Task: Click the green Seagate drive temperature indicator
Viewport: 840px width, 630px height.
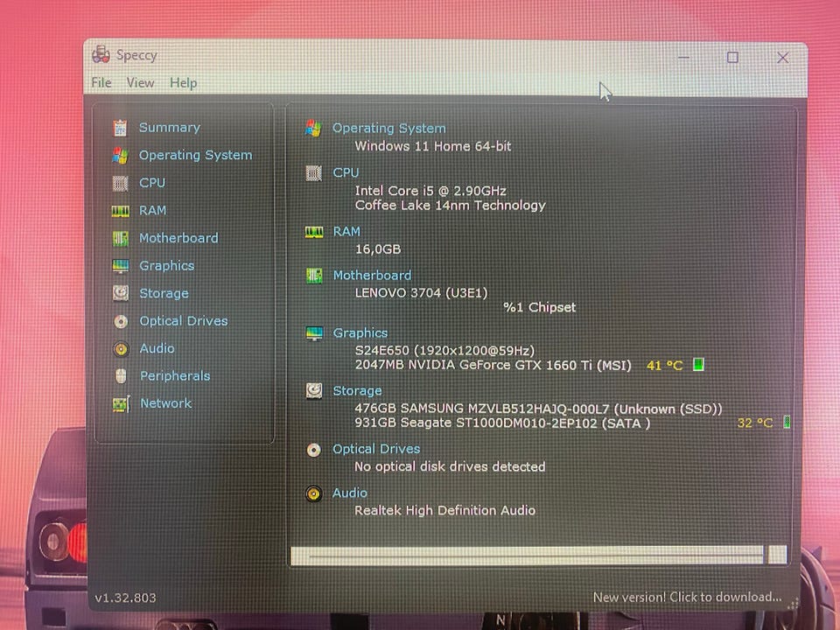Action: coord(787,422)
